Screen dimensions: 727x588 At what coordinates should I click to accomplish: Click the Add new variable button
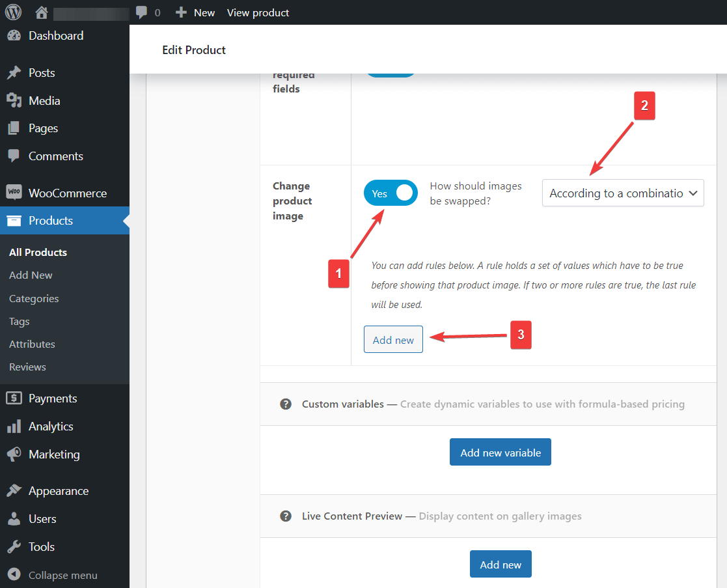(x=501, y=452)
